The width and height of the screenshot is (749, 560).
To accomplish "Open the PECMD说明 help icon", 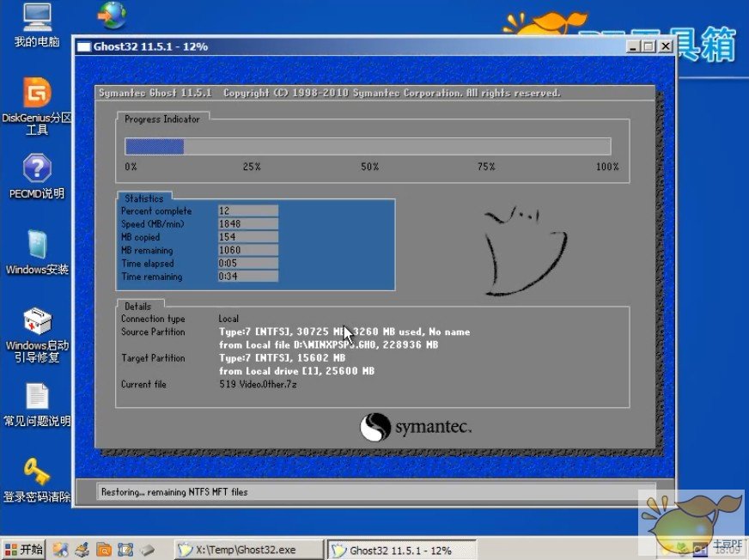I will pyautogui.click(x=37, y=176).
